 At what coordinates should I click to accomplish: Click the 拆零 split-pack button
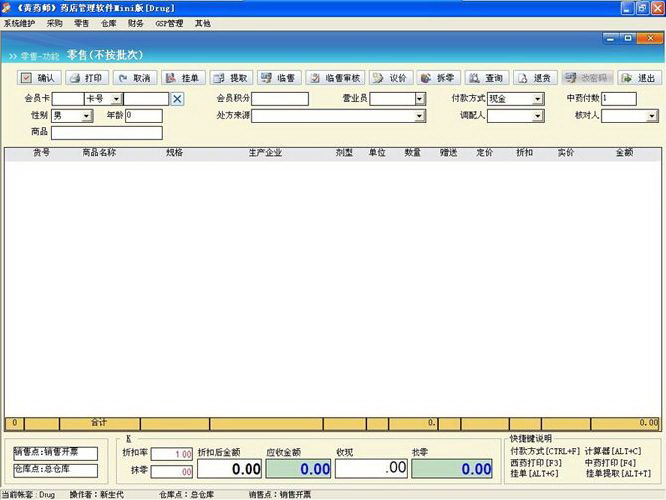click(438, 78)
